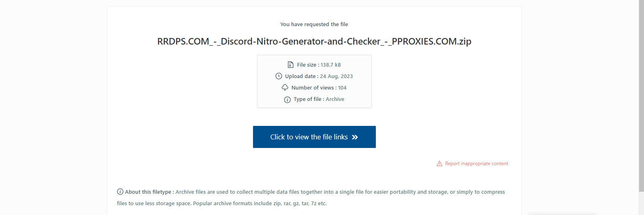Viewport: 644px width, 215px height.
Task: Open Report inappropriate content link
Action: 477,163
